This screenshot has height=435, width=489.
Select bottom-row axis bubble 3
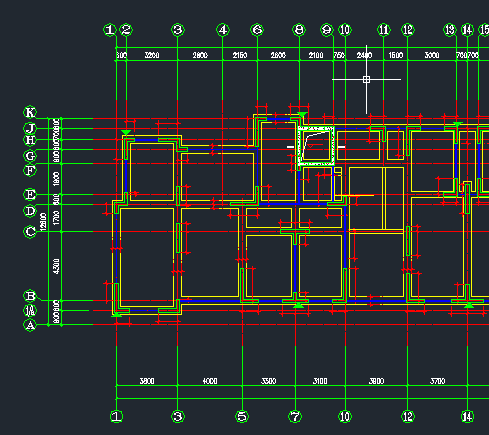(178, 416)
